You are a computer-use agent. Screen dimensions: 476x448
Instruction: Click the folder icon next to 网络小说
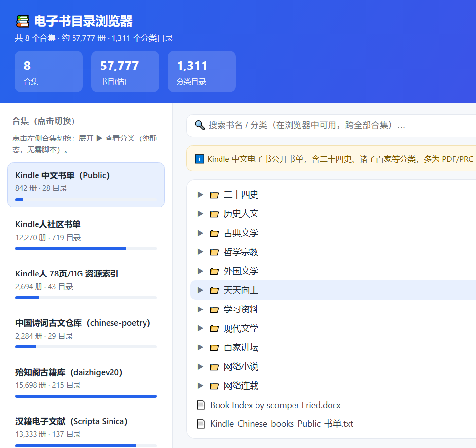(214, 367)
